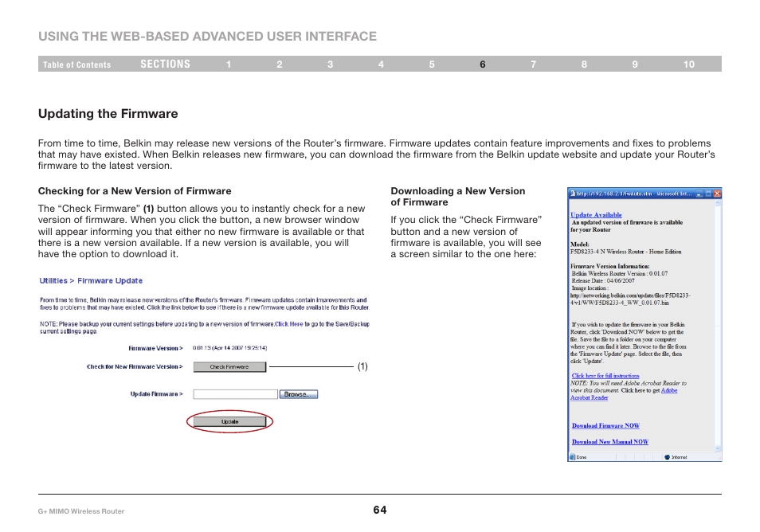The height and width of the screenshot is (532, 760).
Task: Click the Firmware Update breadcrumb text
Action: coord(110,280)
